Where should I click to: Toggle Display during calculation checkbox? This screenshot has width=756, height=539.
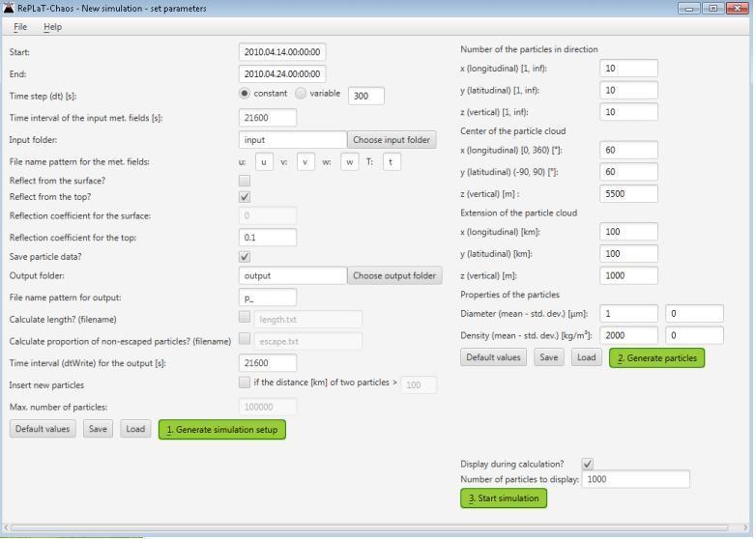tap(587, 464)
